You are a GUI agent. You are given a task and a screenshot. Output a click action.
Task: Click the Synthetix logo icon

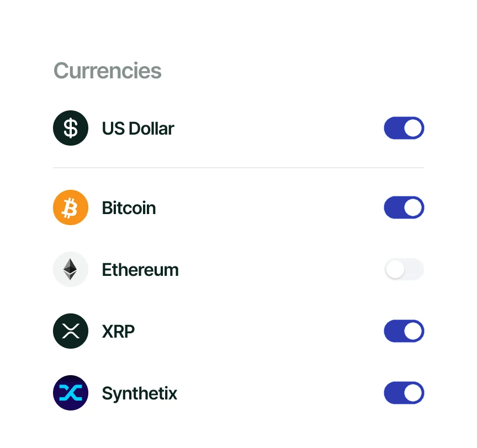(71, 393)
